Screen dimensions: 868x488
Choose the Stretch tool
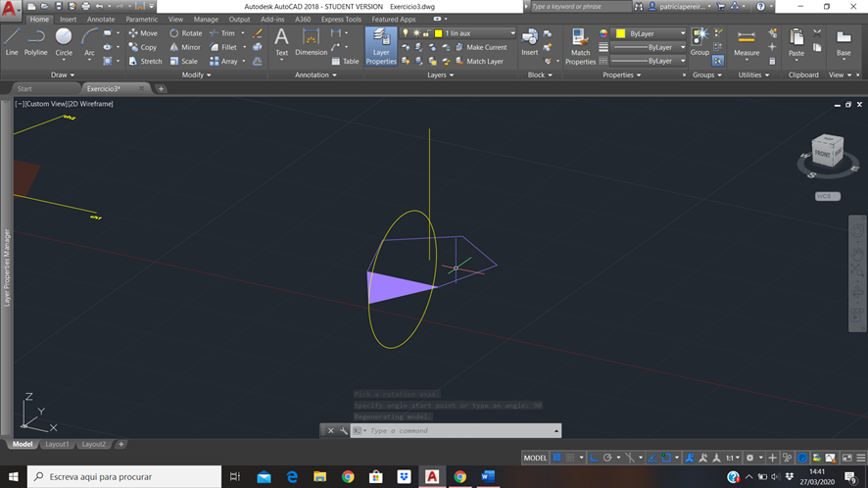coord(145,61)
